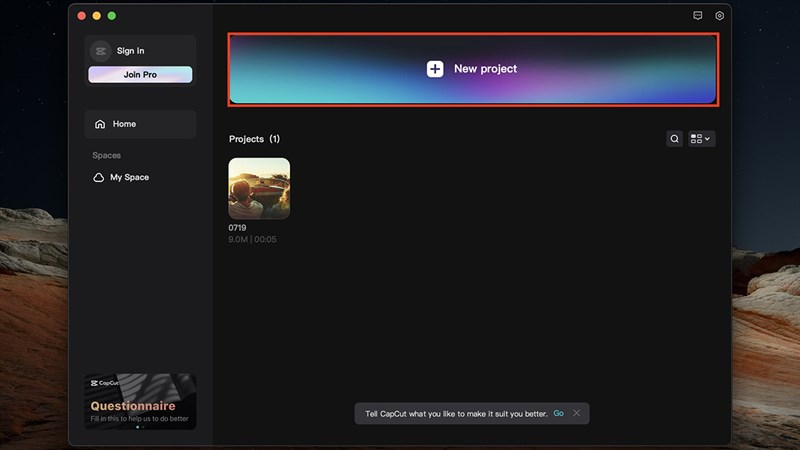This screenshot has height=450, width=800.
Task: Click the 0719 project name label
Action: (237, 228)
